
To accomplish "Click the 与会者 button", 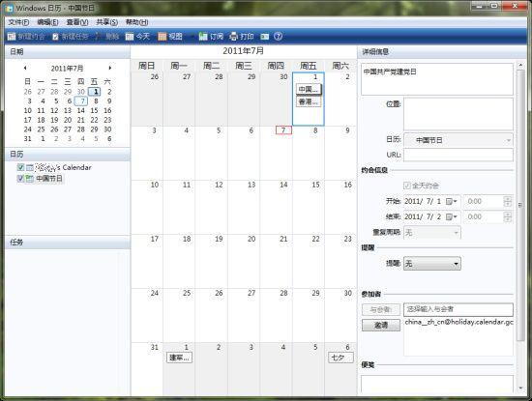I will point(381,309).
